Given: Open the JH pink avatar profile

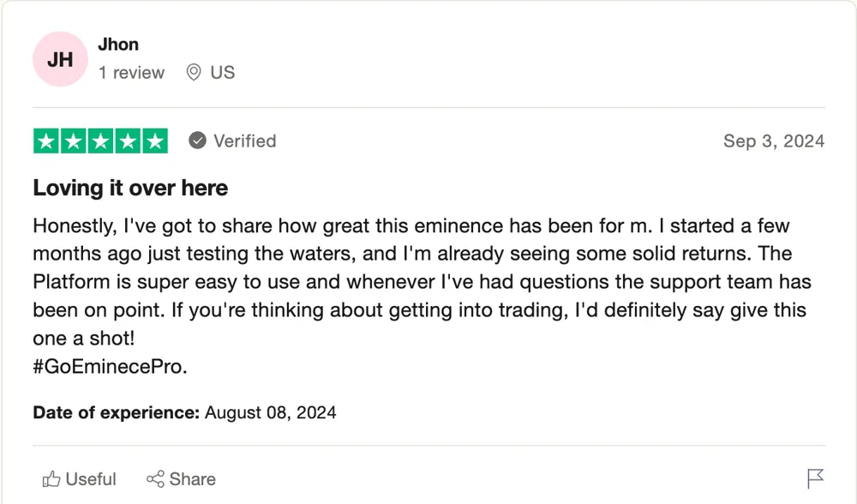Looking at the screenshot, I should pyautogui.click(x=60, y=59).
